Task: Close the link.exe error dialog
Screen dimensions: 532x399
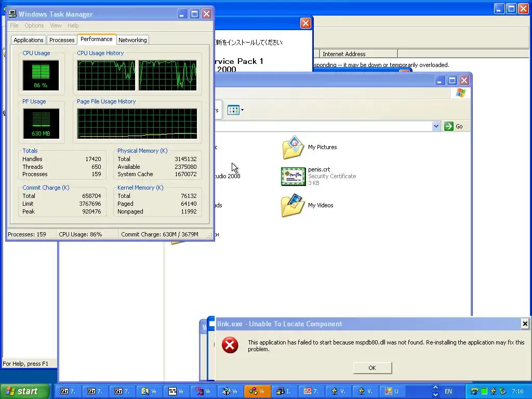Action: (x=525, y=324)
